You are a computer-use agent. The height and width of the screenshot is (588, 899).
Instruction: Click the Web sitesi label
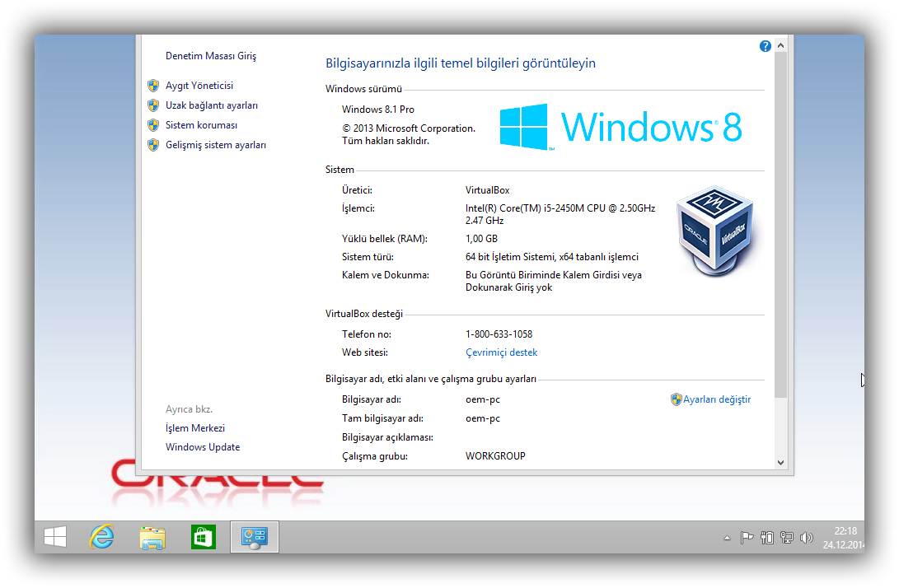(365, 352)
